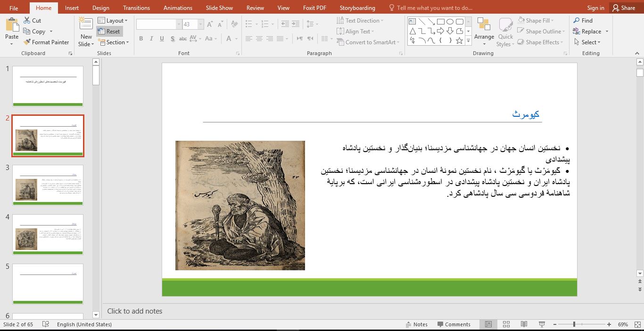The image size is (644, 331).
Task: Open the font name dropdown arrow
Action: (179, 24)
